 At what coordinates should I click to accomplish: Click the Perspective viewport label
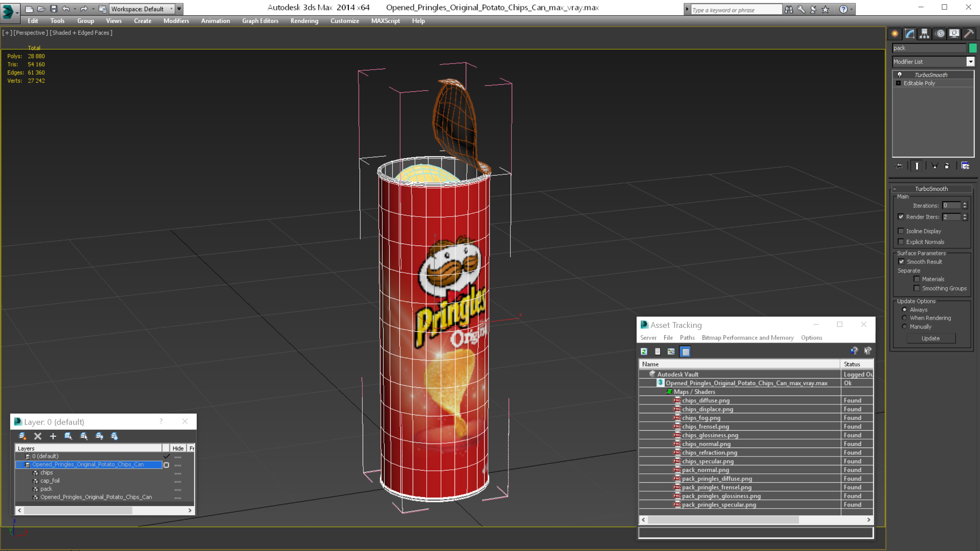(30, 33)
